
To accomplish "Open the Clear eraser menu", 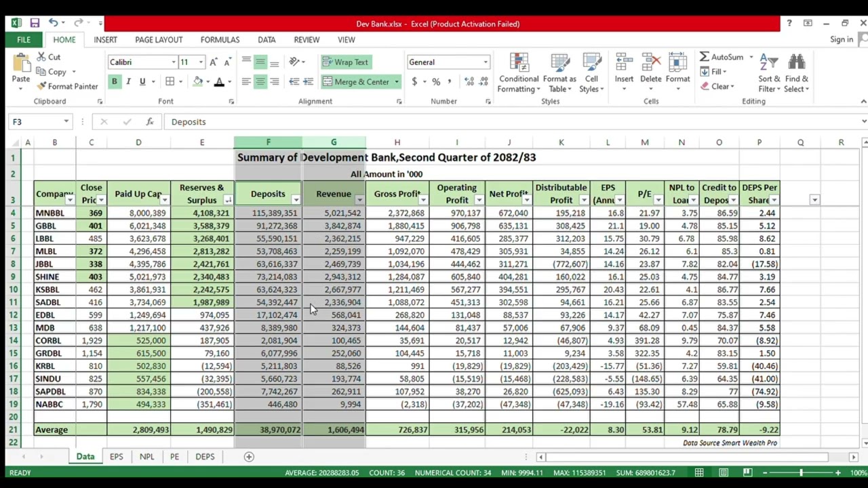I will coord(717,87).
